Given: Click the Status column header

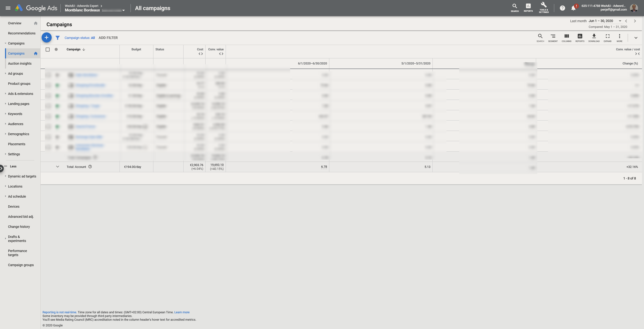Looking at the screenshot, I should 159,49.
